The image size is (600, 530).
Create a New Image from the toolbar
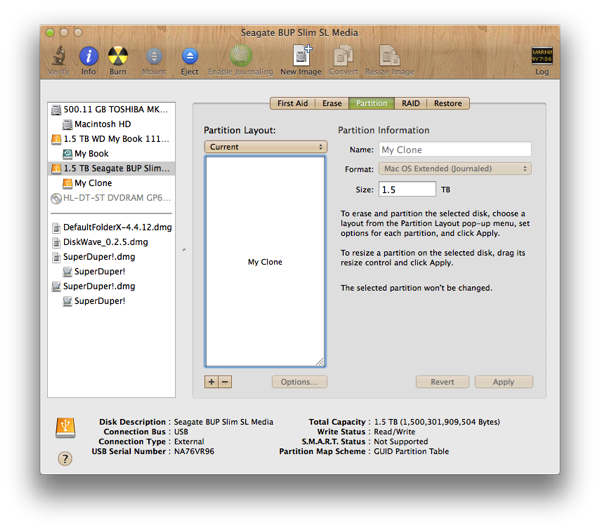301,55
